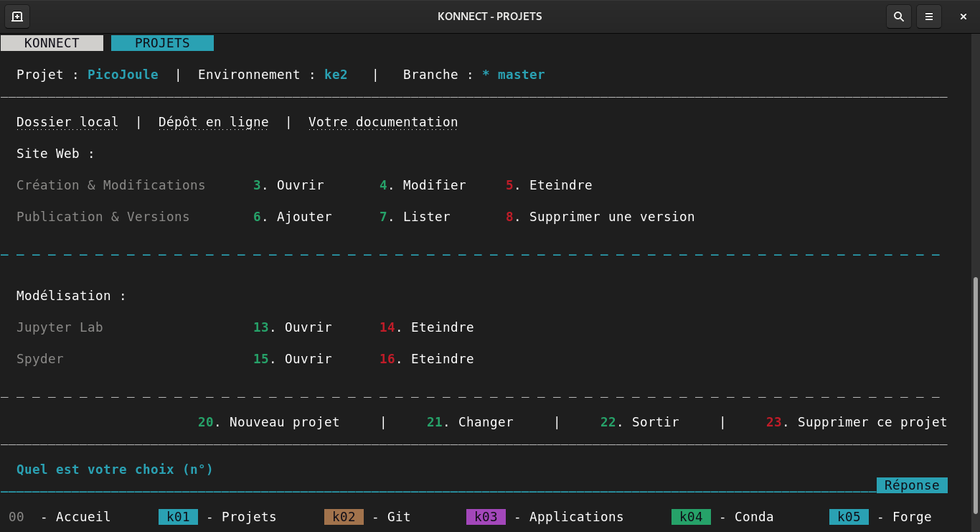Click the k03 Applications shortcut

(545, 517)
